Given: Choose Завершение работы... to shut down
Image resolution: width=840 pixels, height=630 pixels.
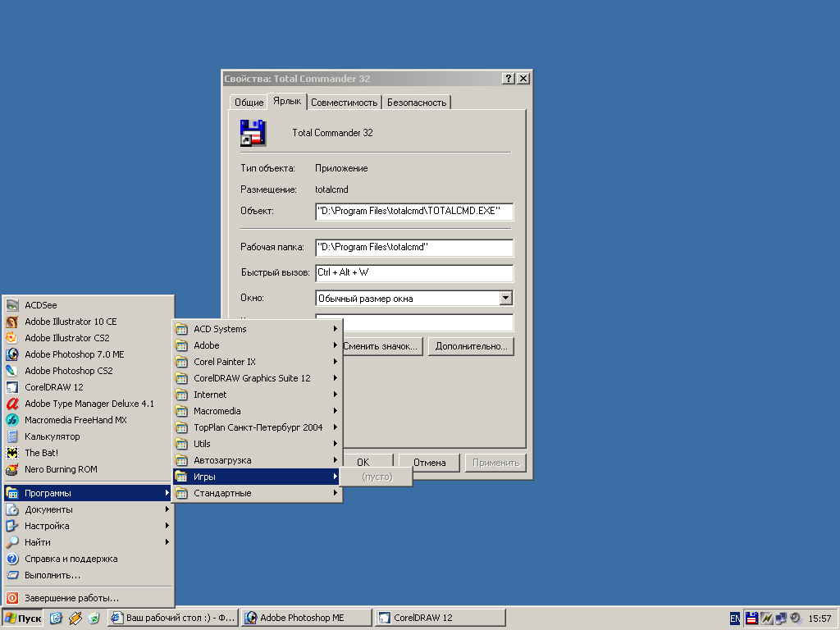Looking at the screenshot, I should point(89,598).
